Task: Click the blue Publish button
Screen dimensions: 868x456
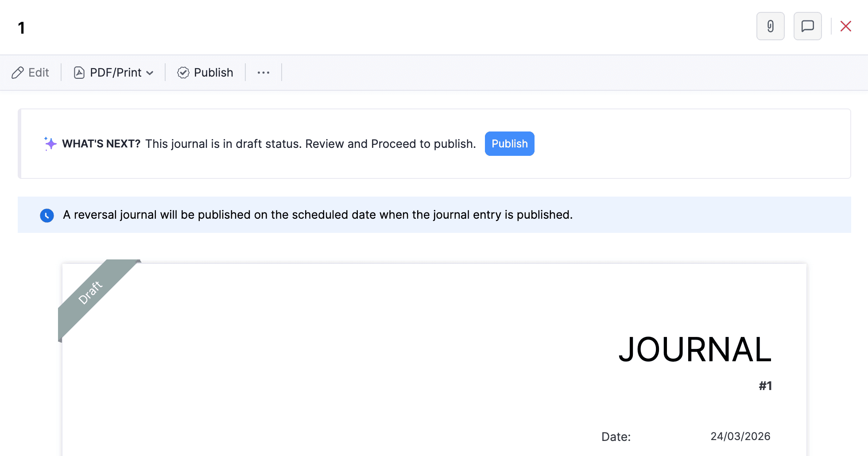Action: tap(509, 143)
